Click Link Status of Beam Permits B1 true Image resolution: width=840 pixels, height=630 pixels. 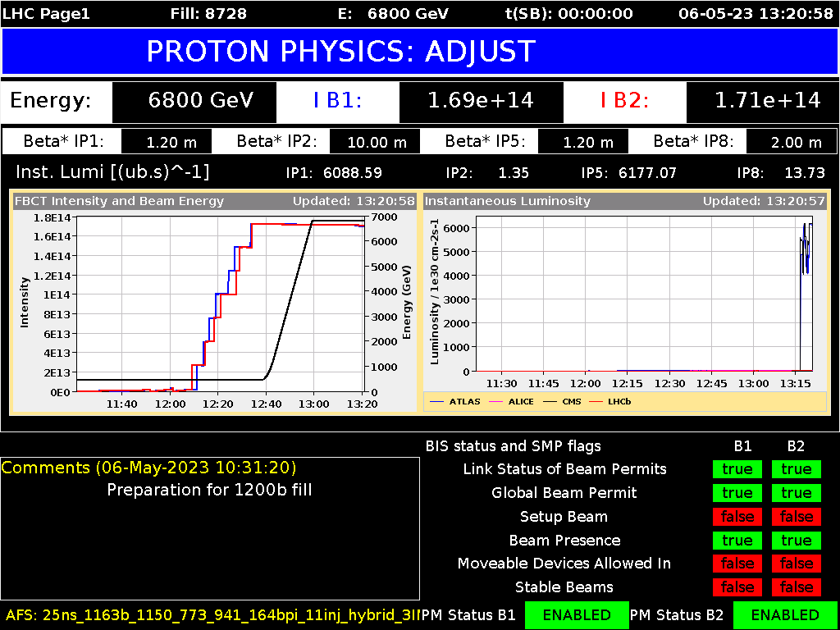click(x=737, y=469)
